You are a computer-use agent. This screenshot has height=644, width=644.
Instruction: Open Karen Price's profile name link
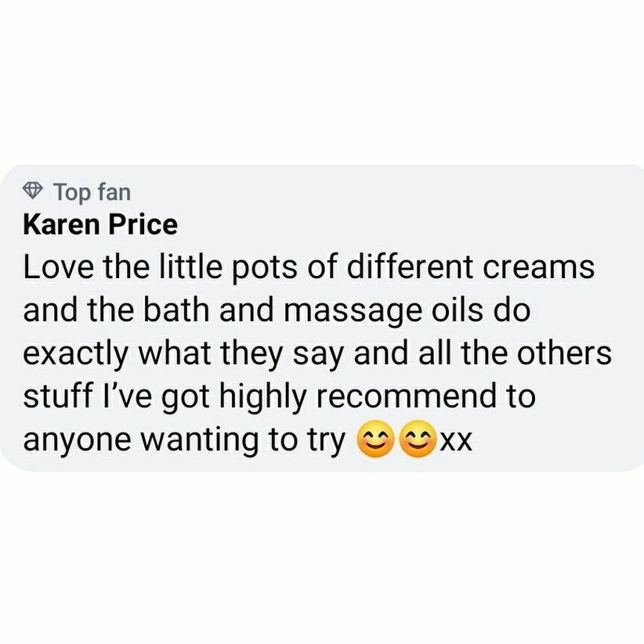100,225
